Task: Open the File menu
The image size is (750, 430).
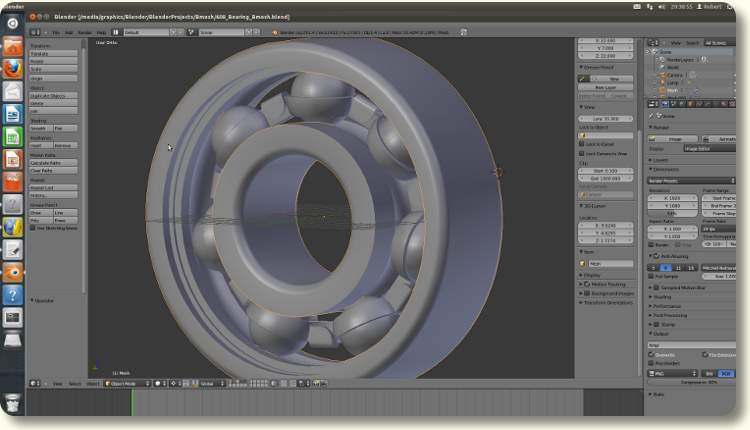Action: point(56,32)
